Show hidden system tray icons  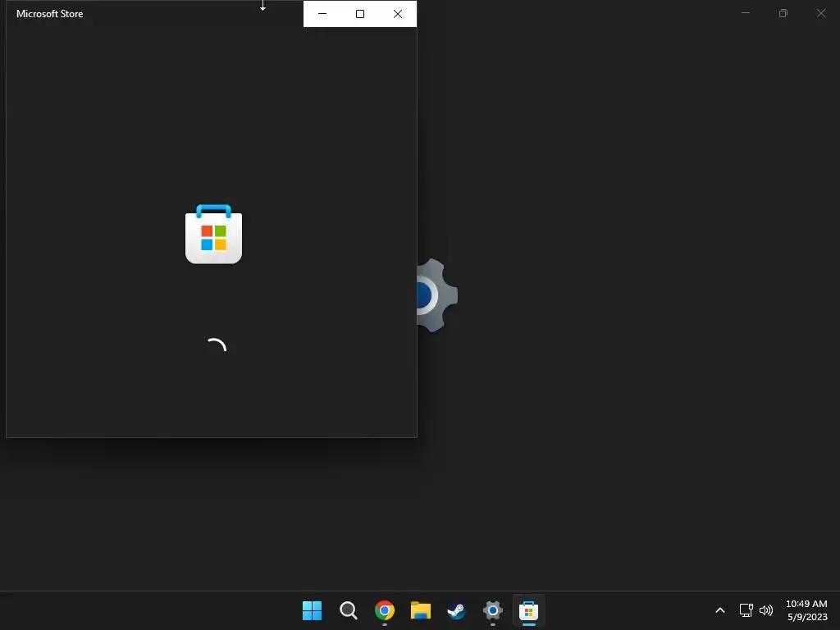(720, 610)
